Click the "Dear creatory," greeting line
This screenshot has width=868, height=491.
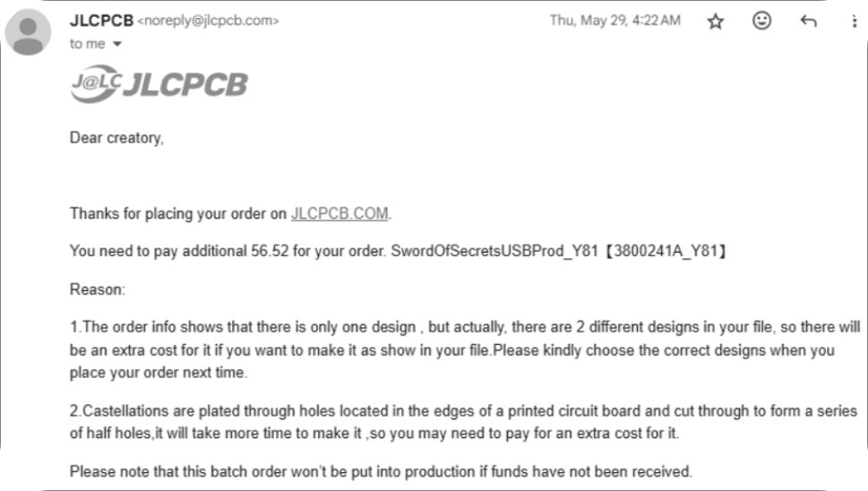116,138
